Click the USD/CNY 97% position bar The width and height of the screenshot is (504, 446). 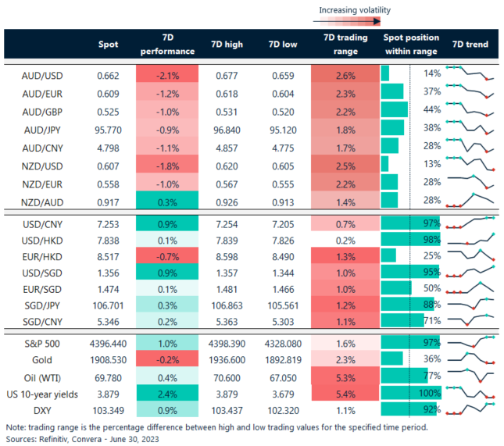pos(410,222)
